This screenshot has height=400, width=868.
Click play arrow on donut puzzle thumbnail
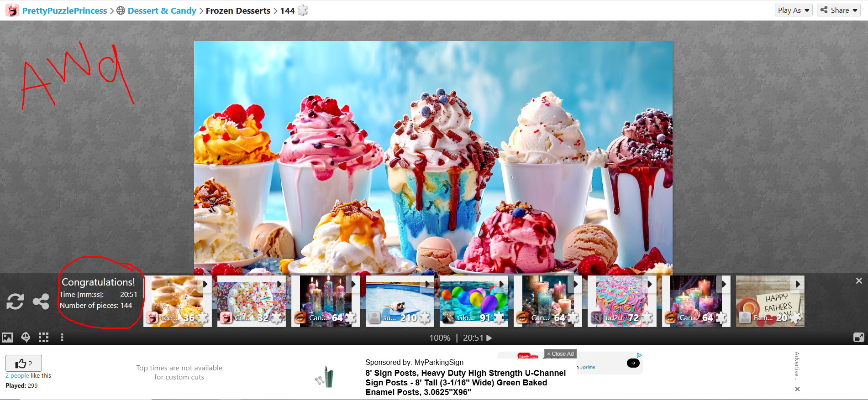(205, 284)
